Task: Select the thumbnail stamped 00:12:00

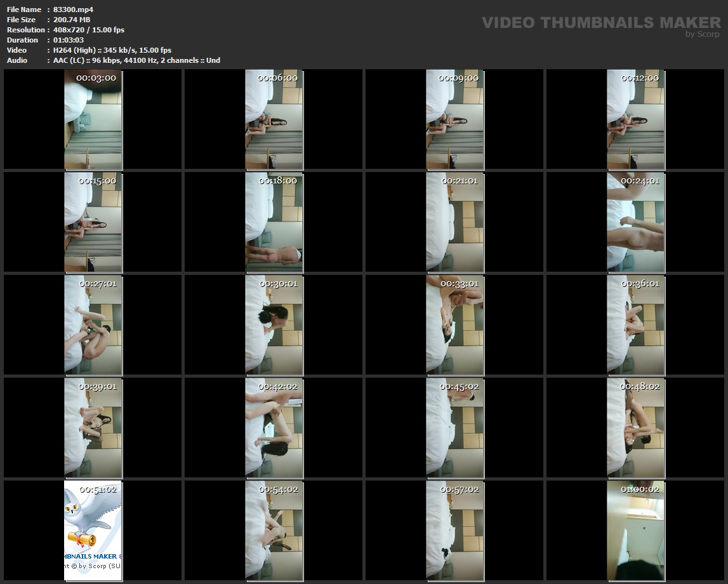Action: 635,119
